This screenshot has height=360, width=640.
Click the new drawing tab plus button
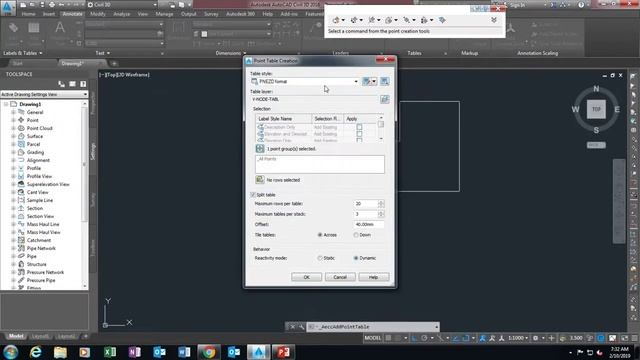point(114,64)
